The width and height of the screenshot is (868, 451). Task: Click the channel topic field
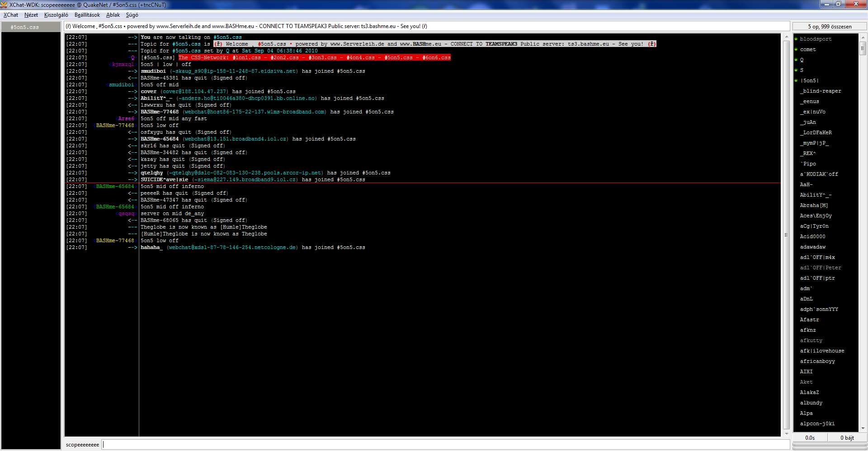427,26
